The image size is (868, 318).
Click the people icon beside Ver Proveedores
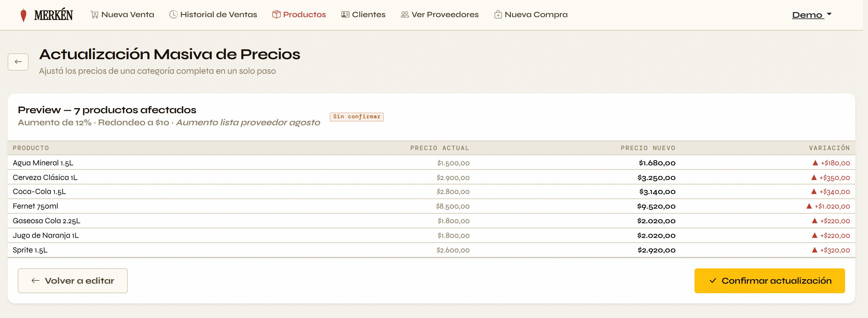405,15
